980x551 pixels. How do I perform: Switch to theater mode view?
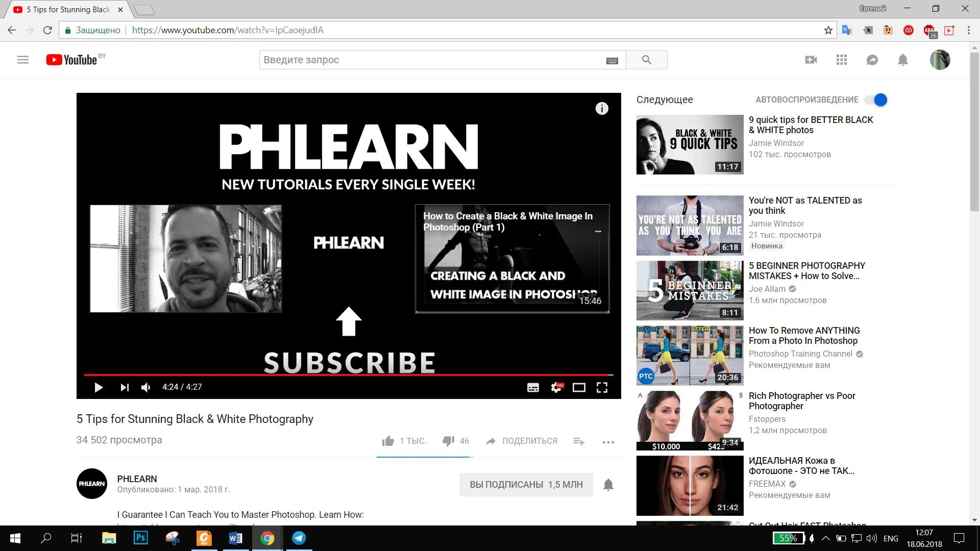point(579,388)
